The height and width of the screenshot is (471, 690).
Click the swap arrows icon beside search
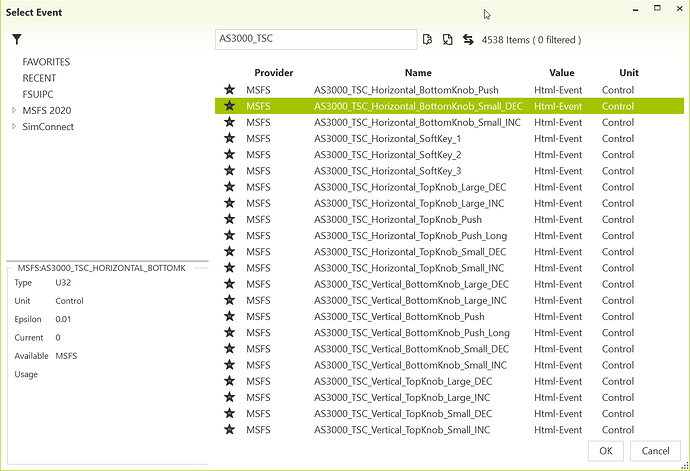coord(467,40)
